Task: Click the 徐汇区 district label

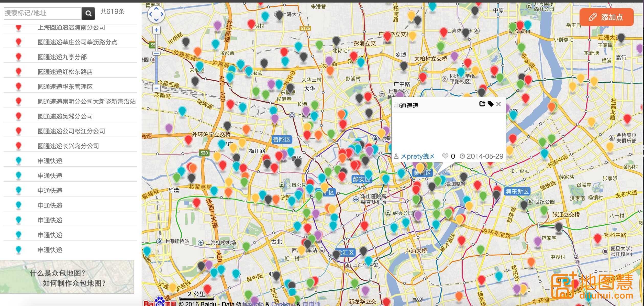Action: [345, 253]
